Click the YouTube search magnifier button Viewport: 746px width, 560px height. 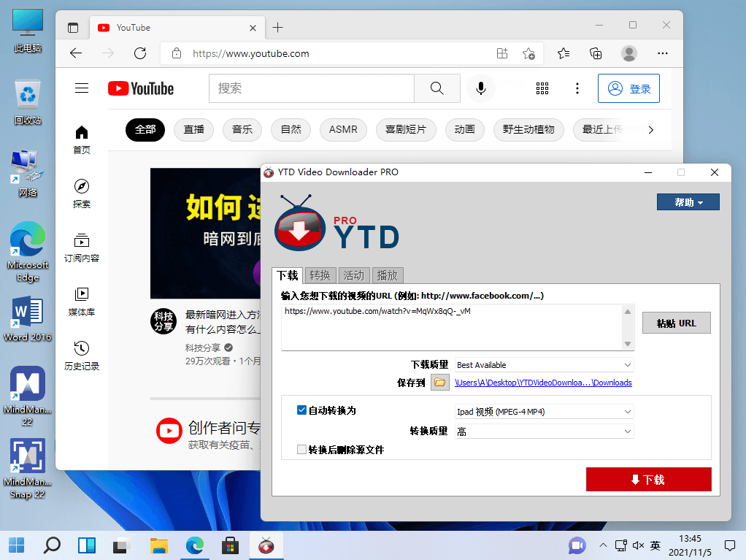tap(437, 88)
